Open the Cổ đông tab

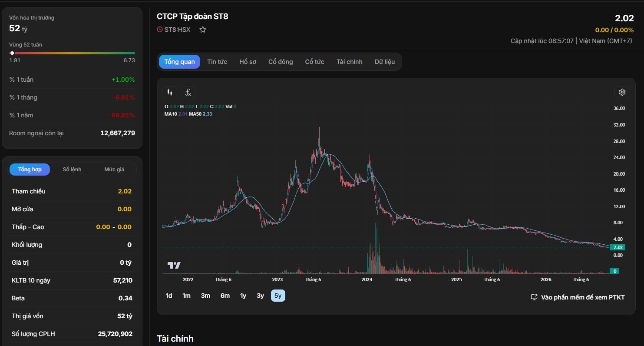click(x=281, y=62)
